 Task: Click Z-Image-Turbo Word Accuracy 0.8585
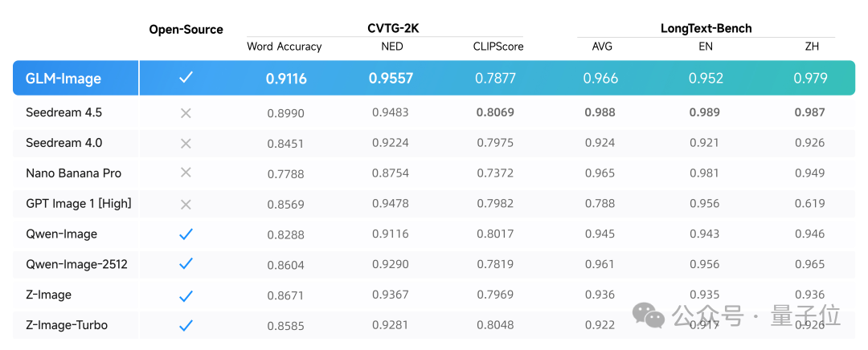(285, 326)
